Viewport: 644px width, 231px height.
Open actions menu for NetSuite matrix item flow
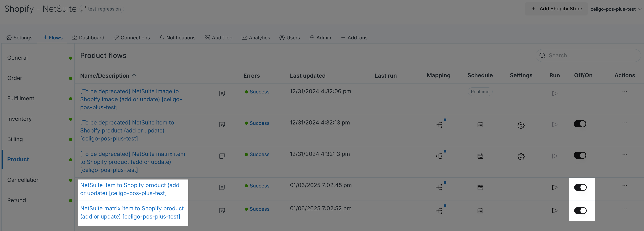[625, 209]
